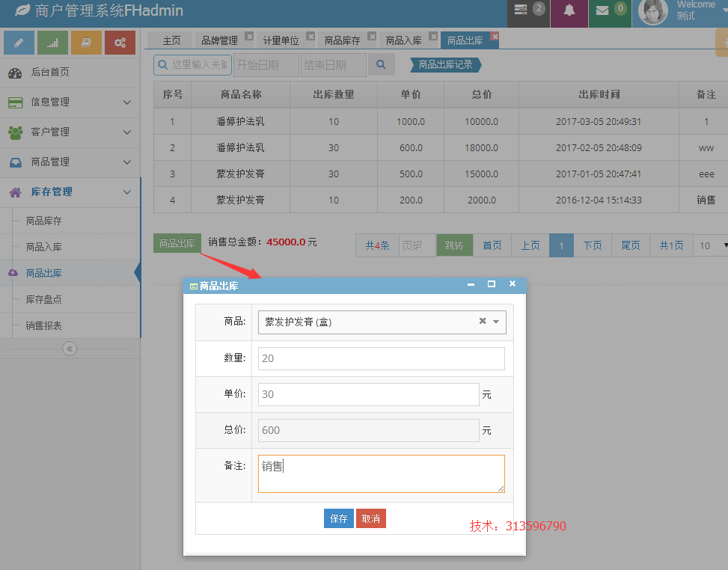Maximize the 商品出库 dialog
728x570 pixels.
pyautogui.click(x=492, y=284)
